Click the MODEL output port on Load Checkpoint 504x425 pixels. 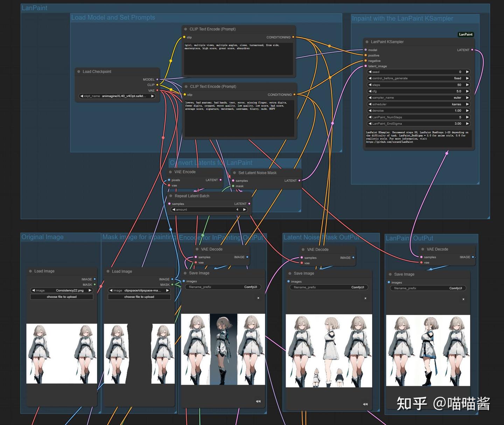point(156,79)
